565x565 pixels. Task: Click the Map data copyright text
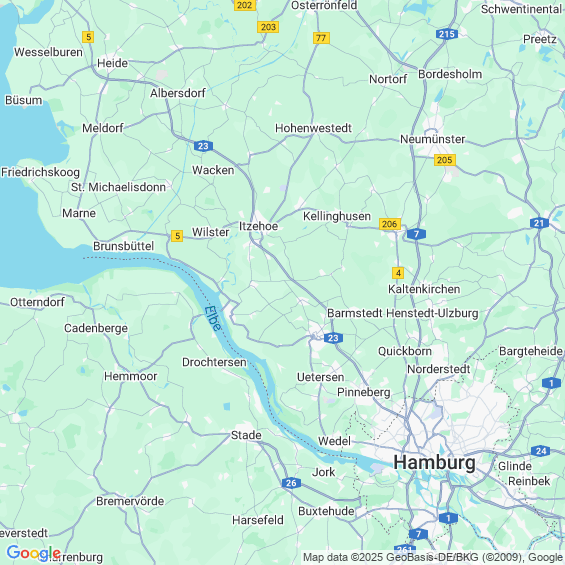coord(433,557)
